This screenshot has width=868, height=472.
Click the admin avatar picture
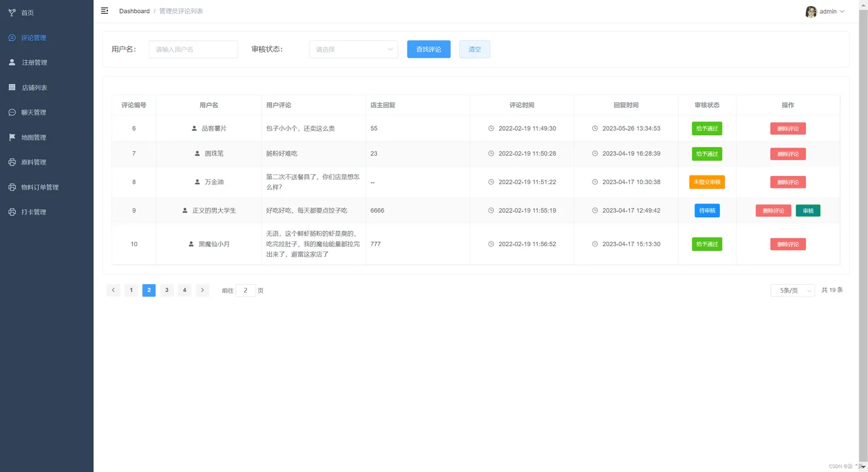(x=811, y=12)
